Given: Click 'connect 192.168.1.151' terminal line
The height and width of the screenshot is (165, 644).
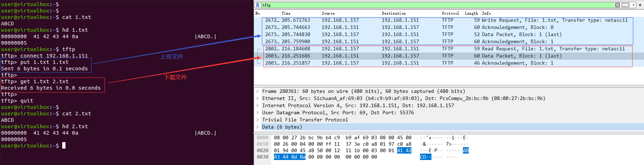Looking at the screenshot, I should click(44, 56).
